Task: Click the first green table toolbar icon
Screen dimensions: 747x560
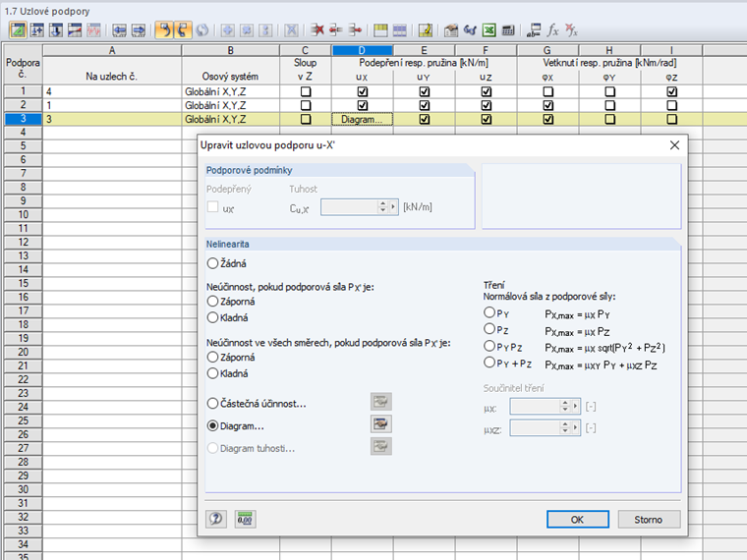Action: point(18,30)
